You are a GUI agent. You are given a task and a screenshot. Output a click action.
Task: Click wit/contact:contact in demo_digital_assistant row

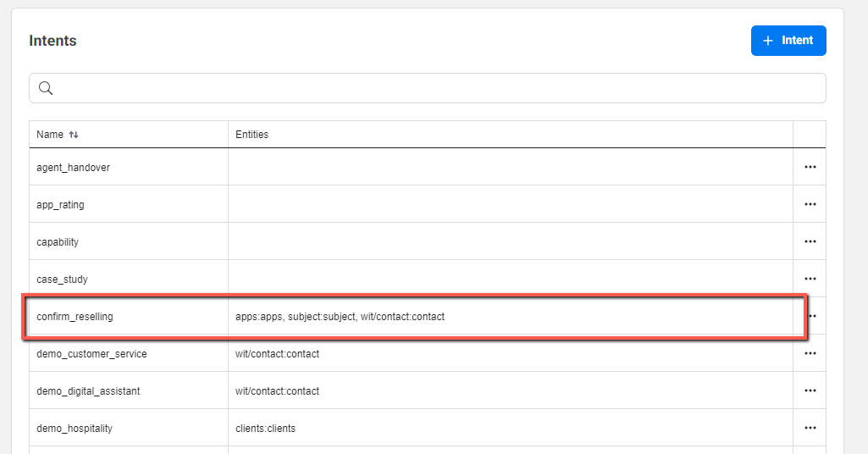pyautogui.click(x=278, y=390)
